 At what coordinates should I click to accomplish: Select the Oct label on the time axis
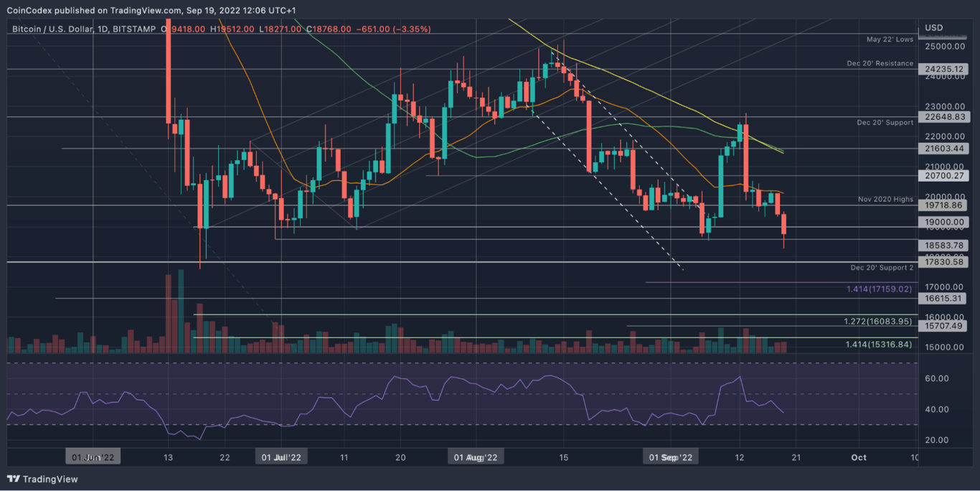coord(858,457)
